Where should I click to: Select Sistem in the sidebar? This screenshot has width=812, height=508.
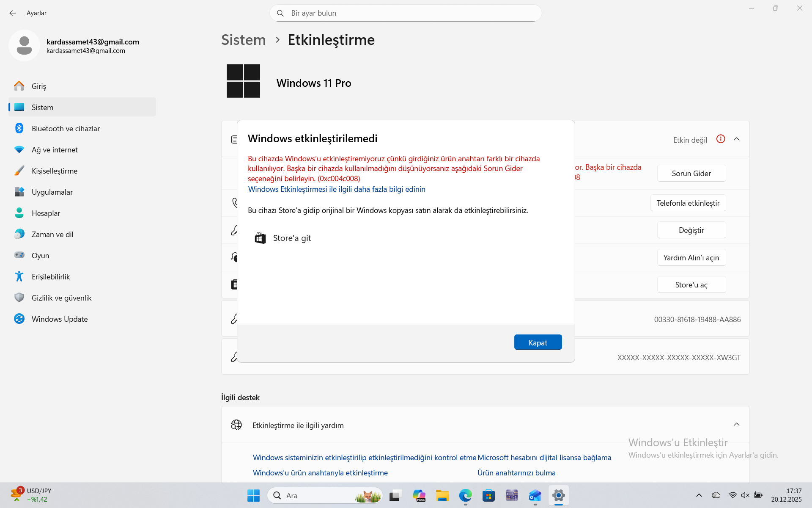(82, 107)
